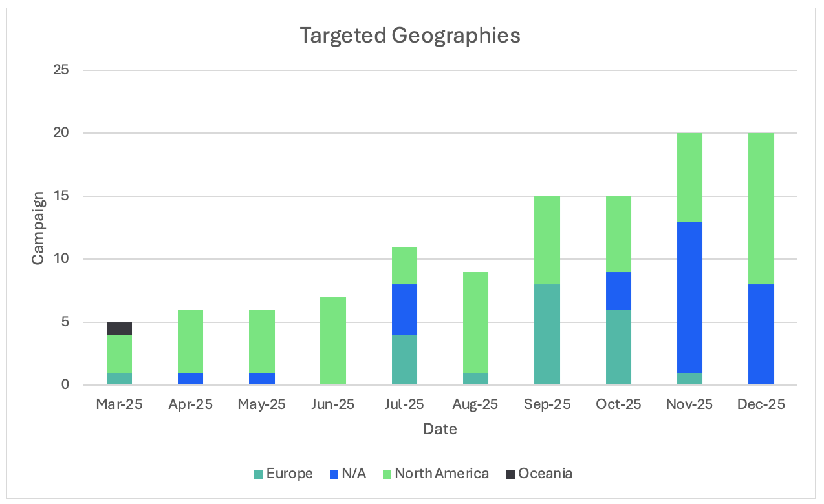Click the blue N/A segment in Nov-25 bar
The width and height of the screenshot is (824, 504).
pos(689,297)
